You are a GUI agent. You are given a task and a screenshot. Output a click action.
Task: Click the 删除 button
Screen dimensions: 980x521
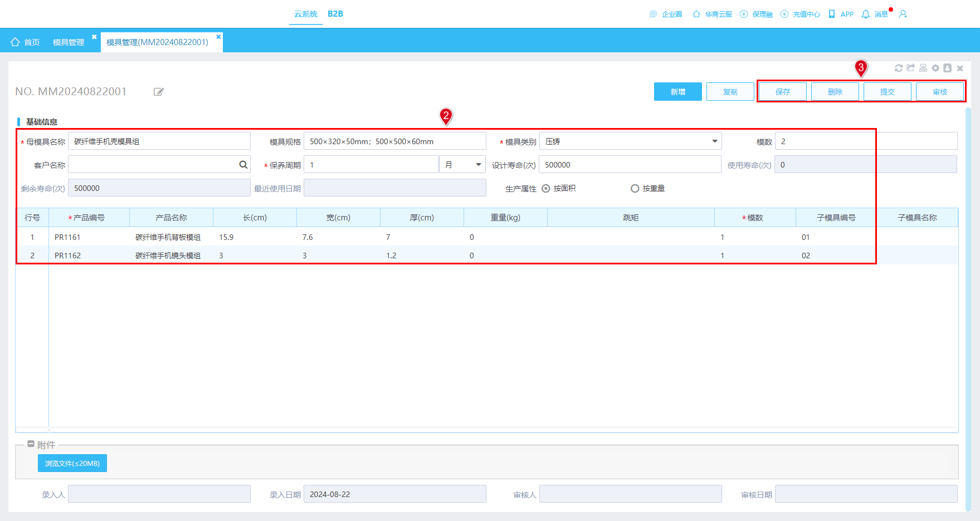click(x=835, y=92)
